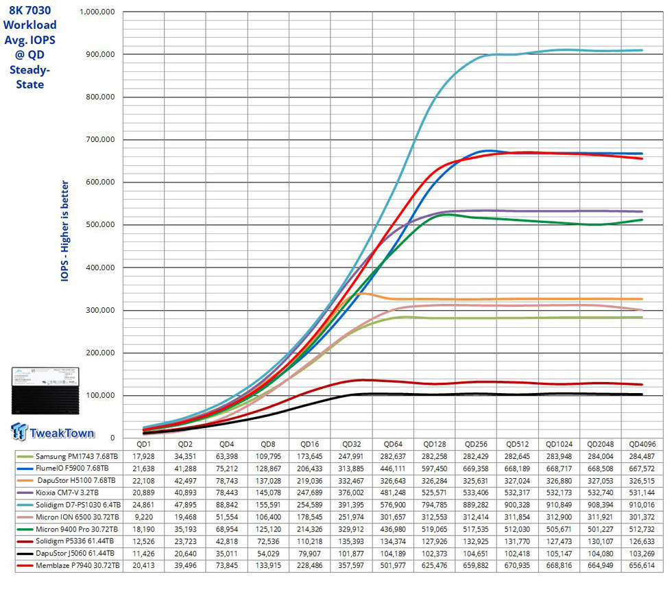The height and width of the screenshot is (616, 672).
Task: Click the cell value 135,393
Action: tap(351, 541)
